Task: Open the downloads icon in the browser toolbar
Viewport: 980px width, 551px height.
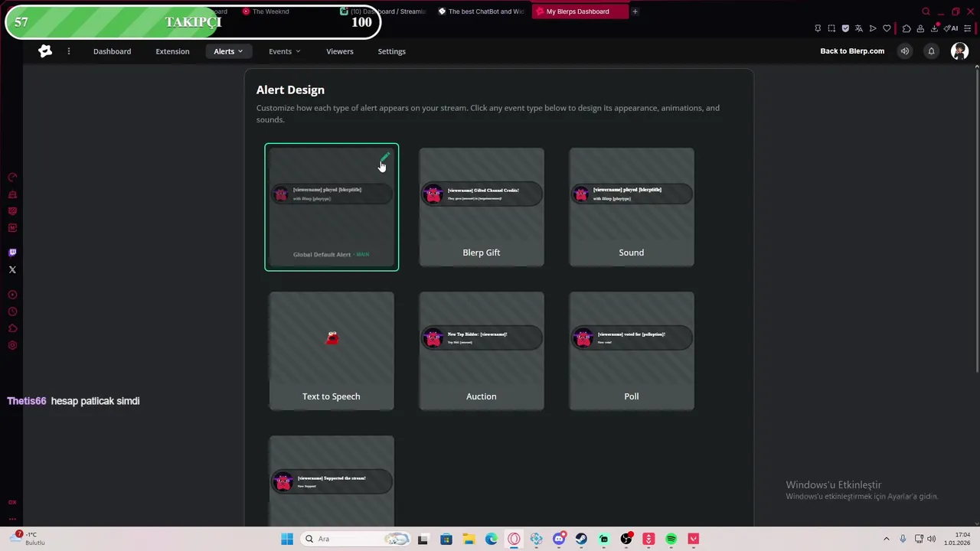Action: pos(934,28)
